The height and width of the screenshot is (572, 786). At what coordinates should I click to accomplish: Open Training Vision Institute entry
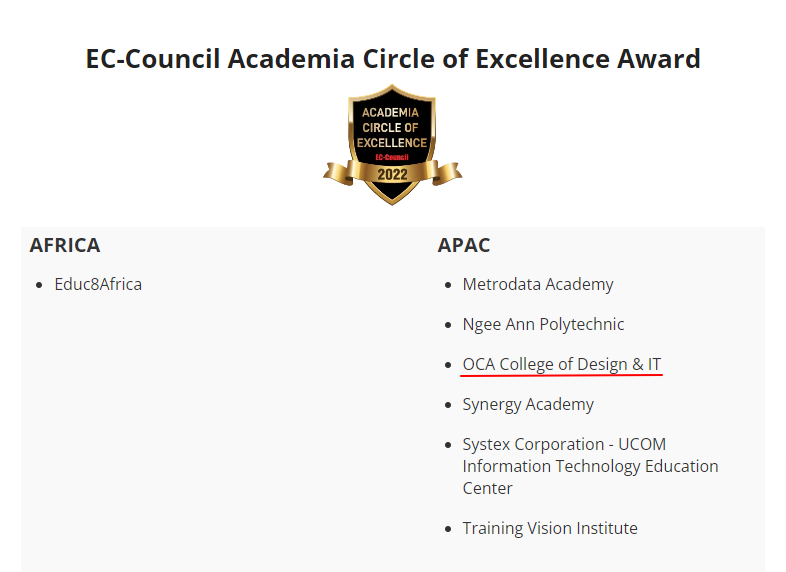coord(550,528)
